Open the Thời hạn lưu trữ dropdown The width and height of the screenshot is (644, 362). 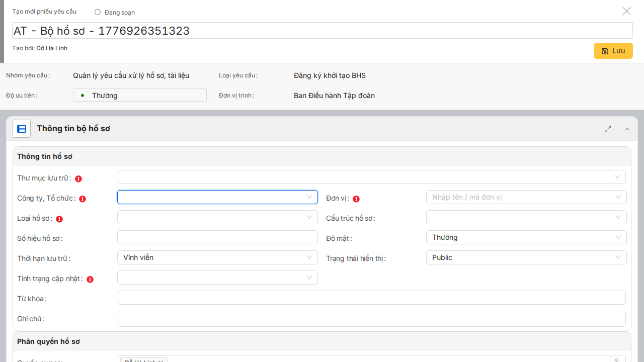[x=217, y=257]
